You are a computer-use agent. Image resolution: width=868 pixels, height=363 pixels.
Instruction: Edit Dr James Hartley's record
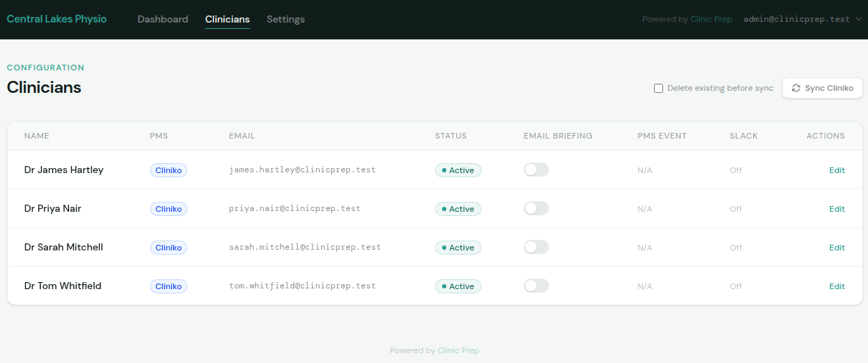click(836, 170)
